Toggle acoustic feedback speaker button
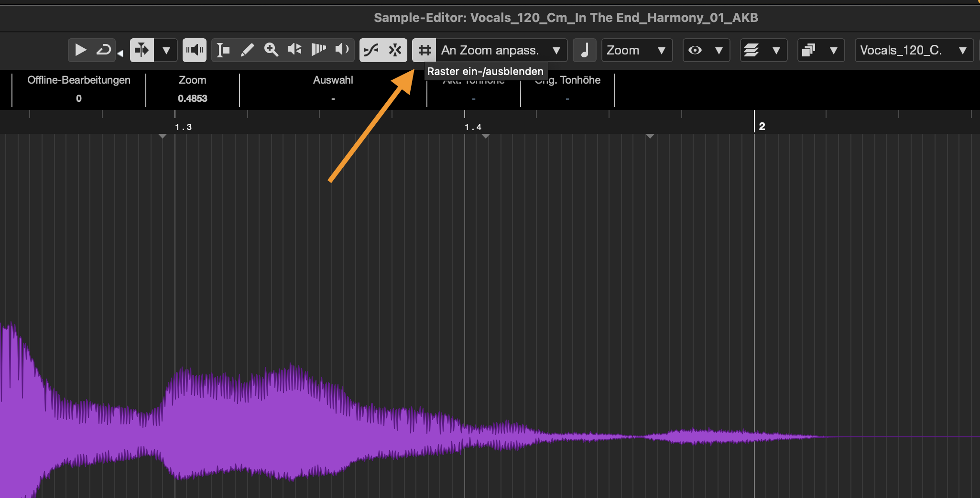Screen dimensions: 980x498 195,50
